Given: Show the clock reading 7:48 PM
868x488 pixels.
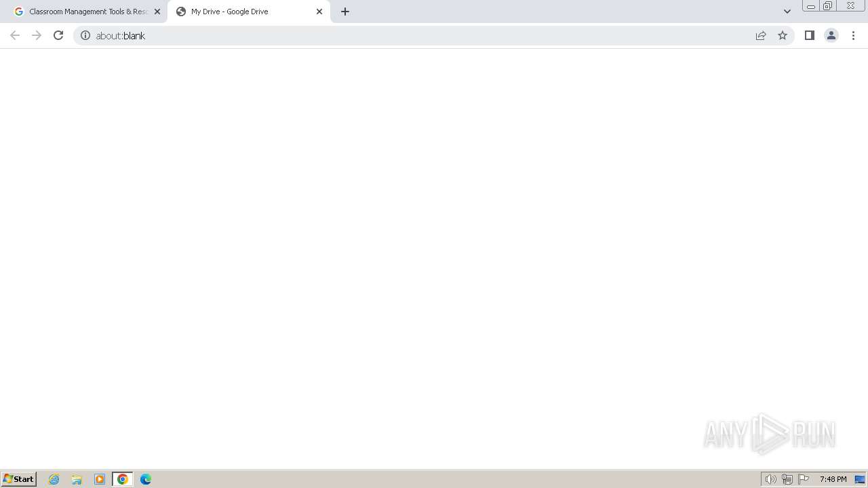Looking at the screenshot, I should 833,479.
